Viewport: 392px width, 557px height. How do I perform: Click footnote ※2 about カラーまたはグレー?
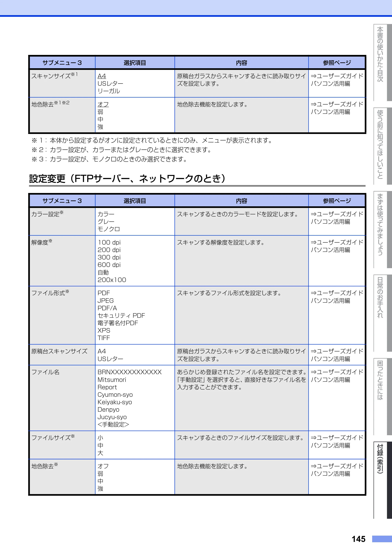[x=122, y=150]
